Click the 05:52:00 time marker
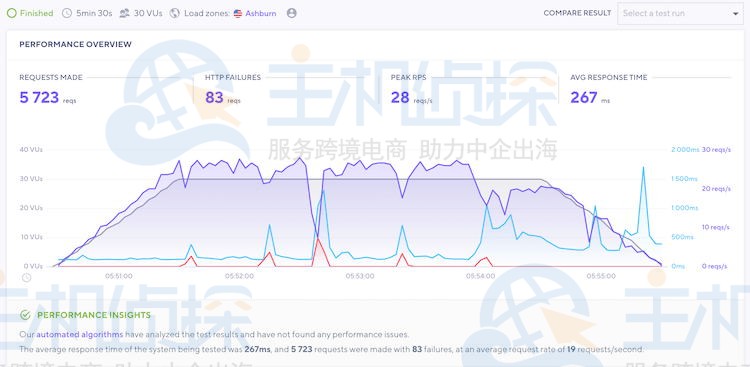The height and width of the screenshot is (367, 750). [x=239, y=276]
